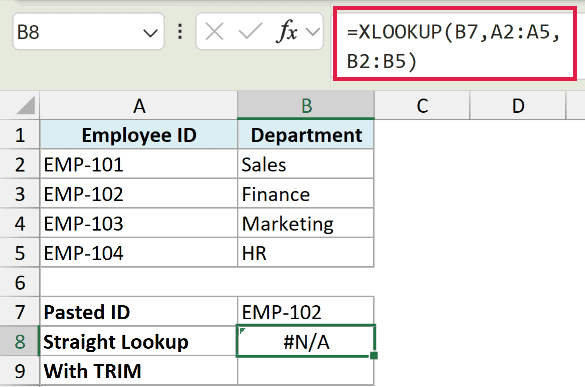Select row 3 header
Image resolution: width=585 pixels, height=387 pixels.
tap(20, 194)
